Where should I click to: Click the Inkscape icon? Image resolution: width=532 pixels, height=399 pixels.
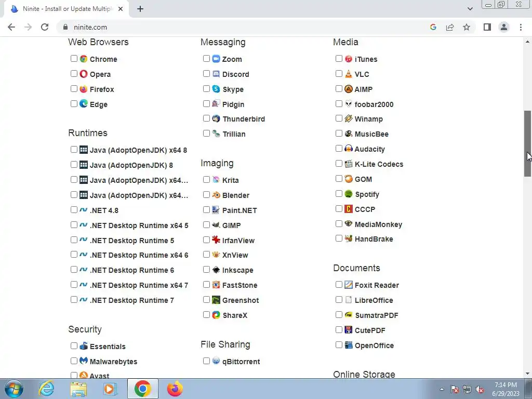[x=216, y=270]
